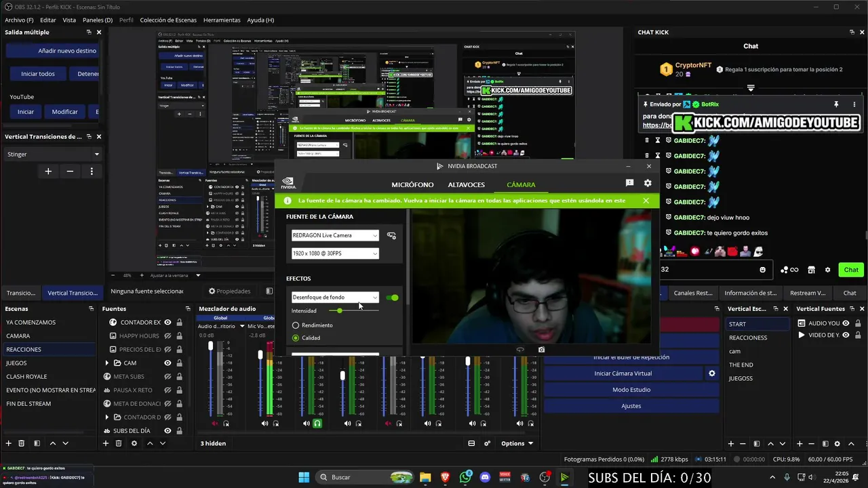
Task: Add scene in Vertical Escenas panel
Action: click(x=731, y=443)
